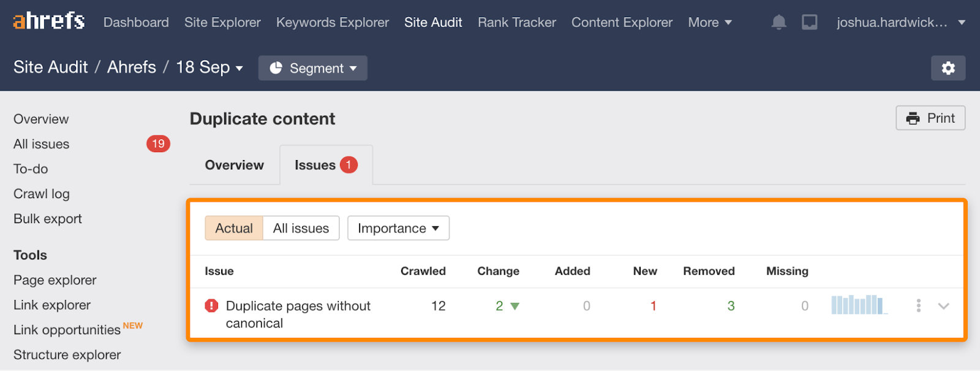Open Rank Tracker

tap(517, 23)
